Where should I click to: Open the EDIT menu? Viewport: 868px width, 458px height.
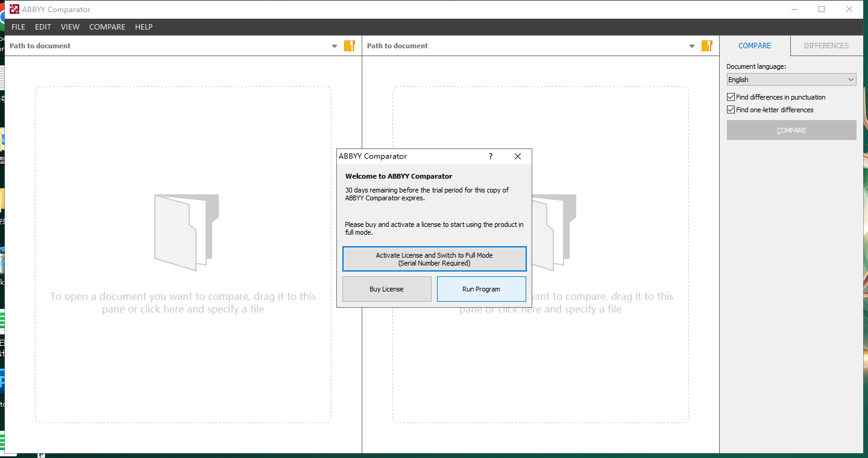43,27
